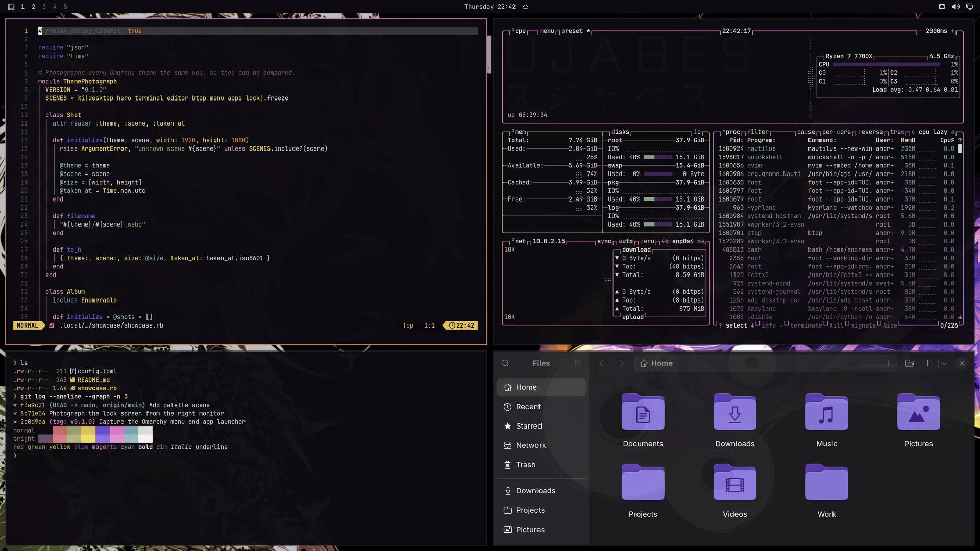Open the Pictures folder in grid
This screenshot has width=980, height=551.
[x=919, y=420]
